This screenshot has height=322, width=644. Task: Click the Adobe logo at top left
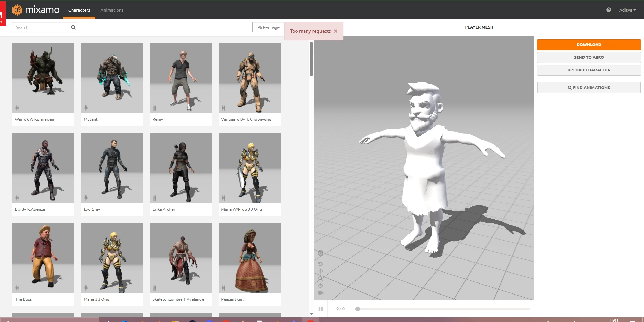click(2, 14)
